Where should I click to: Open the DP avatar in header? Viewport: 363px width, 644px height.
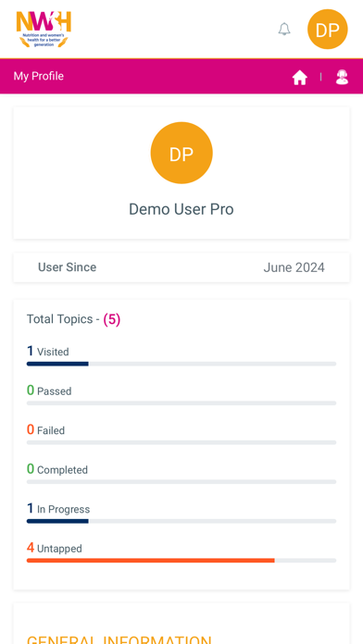pyautogui.click(x=328, y=30)
